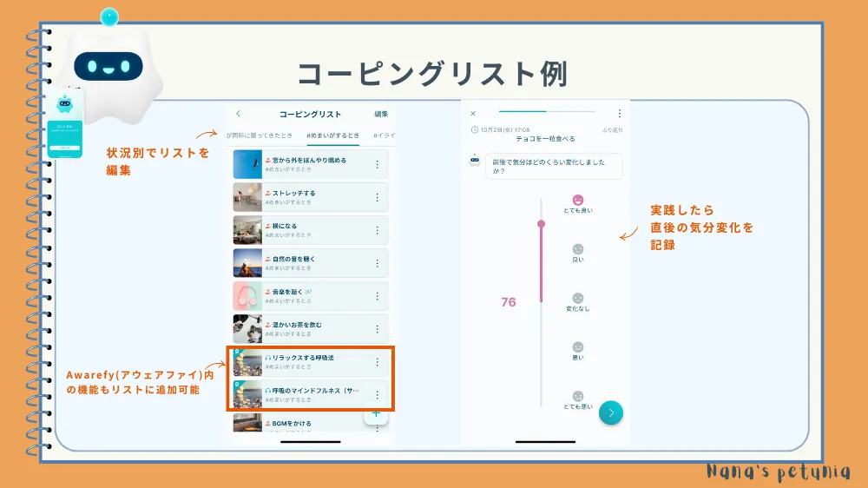The width and height of the screenshot is (868, 488).
Task: Select the 変化なし mood face
Action: pos(578,298)
